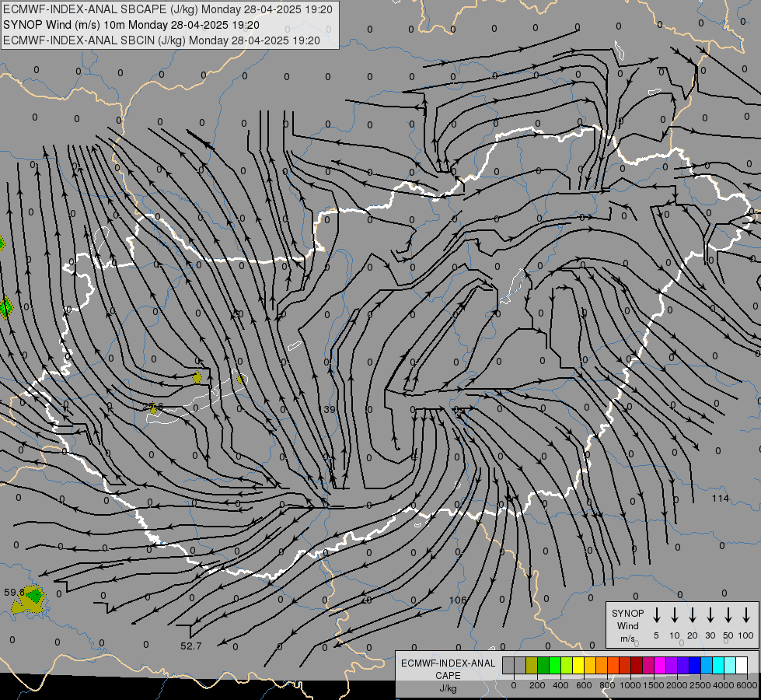Click the amber swatch right of 600
The height and width of the screenshot is (700, 761).
[590, 665]
